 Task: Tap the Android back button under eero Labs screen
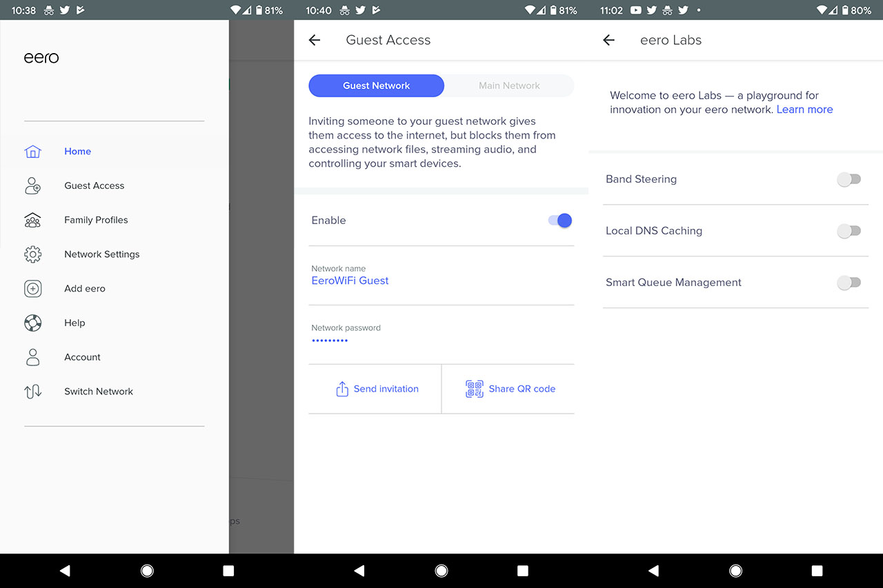coord(653,571)
